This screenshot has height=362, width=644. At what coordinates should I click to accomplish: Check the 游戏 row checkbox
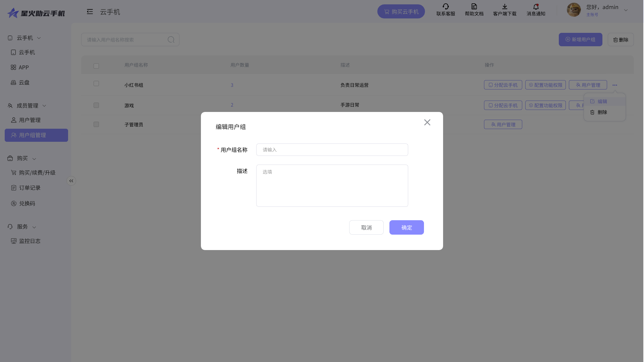coord(96,105)
